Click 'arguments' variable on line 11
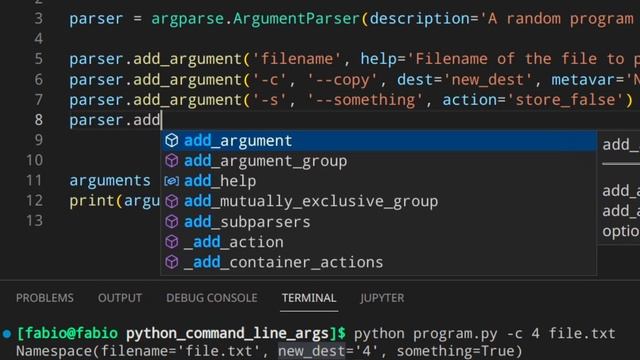The width and height of the screenshot is (640, 360). [110, 180]
